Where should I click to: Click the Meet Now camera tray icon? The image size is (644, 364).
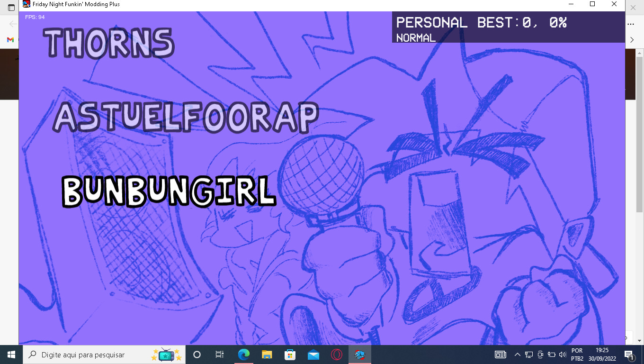coord(540,355)
